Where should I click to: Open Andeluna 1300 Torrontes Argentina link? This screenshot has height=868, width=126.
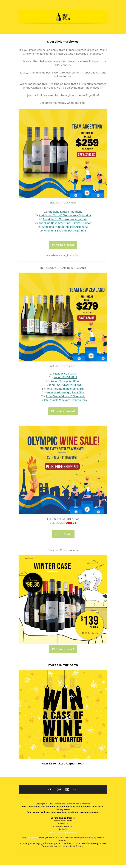[65, 219]
